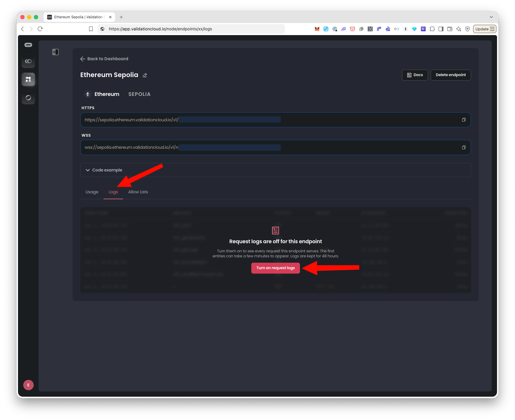Click the Ethereum network label
Viewport: 515px width, 420px height.
click(x=107, y=94)
